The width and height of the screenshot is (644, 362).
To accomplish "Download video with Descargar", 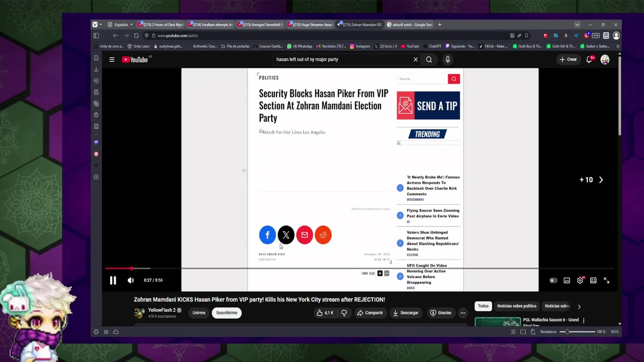I will pyautogui.click(x=406, y=313).
